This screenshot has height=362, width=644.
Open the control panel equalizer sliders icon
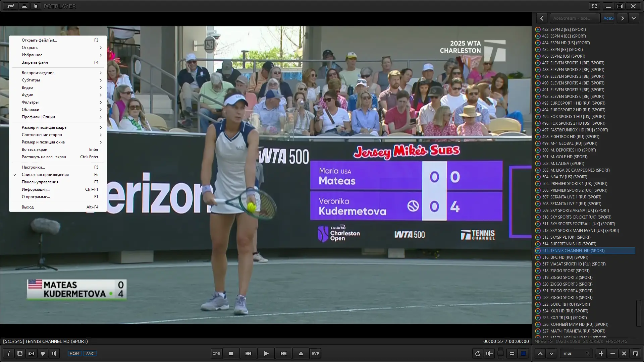pos(512,353)
